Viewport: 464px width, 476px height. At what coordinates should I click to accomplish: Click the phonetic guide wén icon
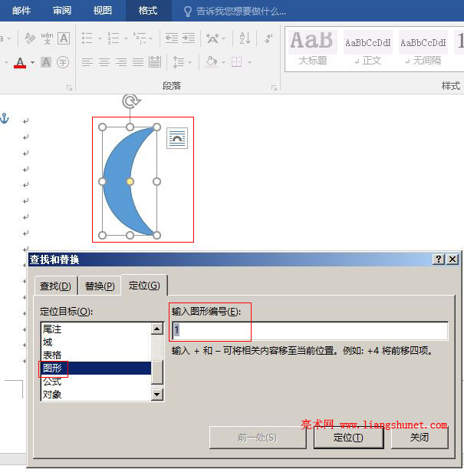click(47, 38)
